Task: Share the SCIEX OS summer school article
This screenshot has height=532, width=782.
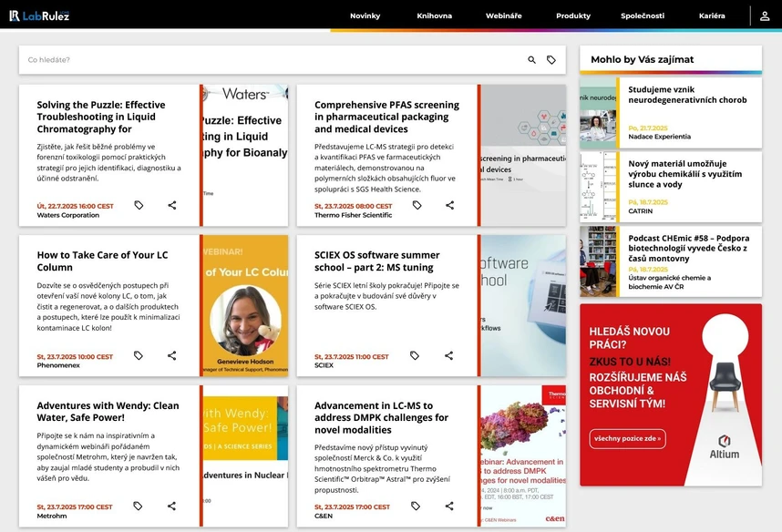Action: 448,355
